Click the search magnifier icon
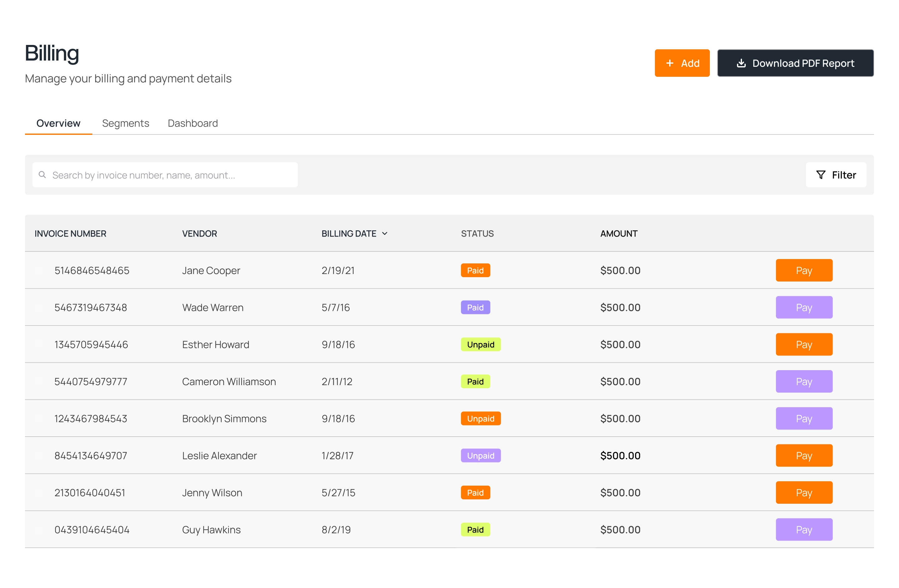Screen dimensions: 899x588 tap(42, 174)
